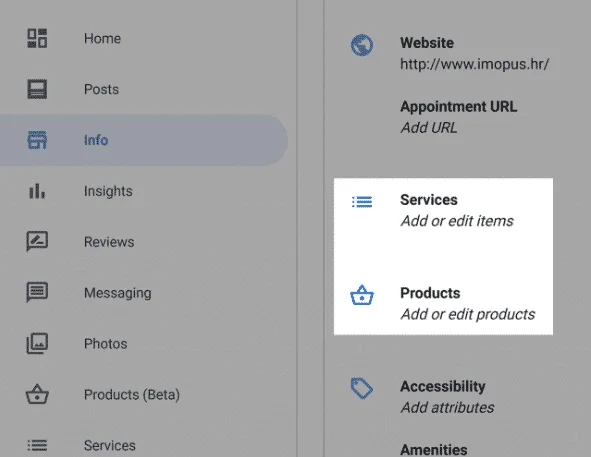
Task: Click Add URL under Appointment URL
Action: pyautogui.click(x=429, y=127)
